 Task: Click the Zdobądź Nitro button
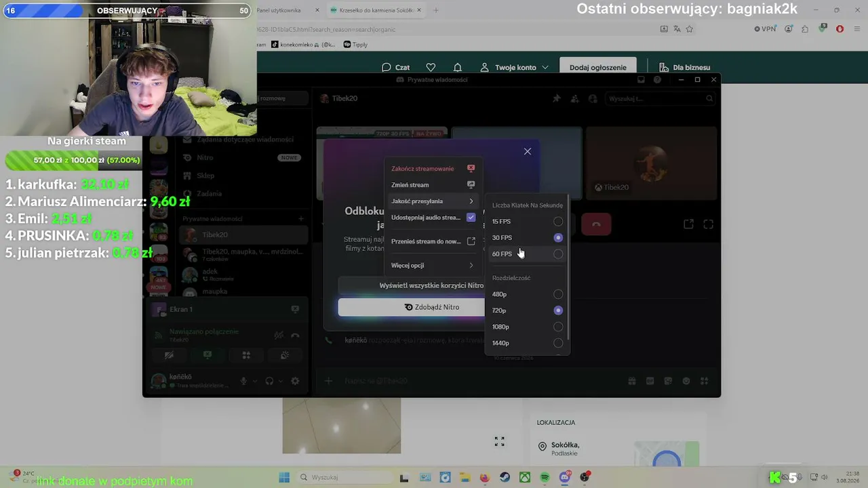click(412, 307)
